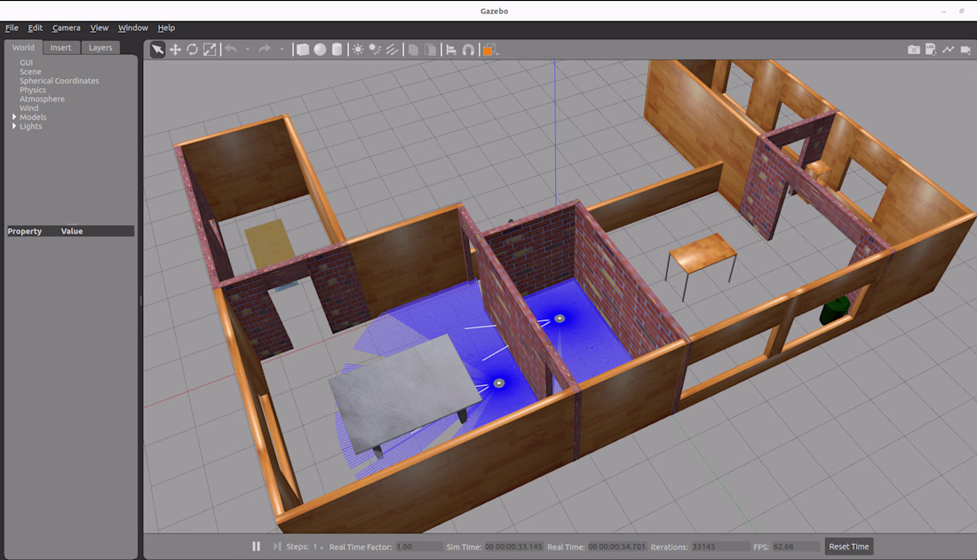The image size is (977, 560).
Task: Open the redo history dropdown arrow
Action: [x=282, y=50]
